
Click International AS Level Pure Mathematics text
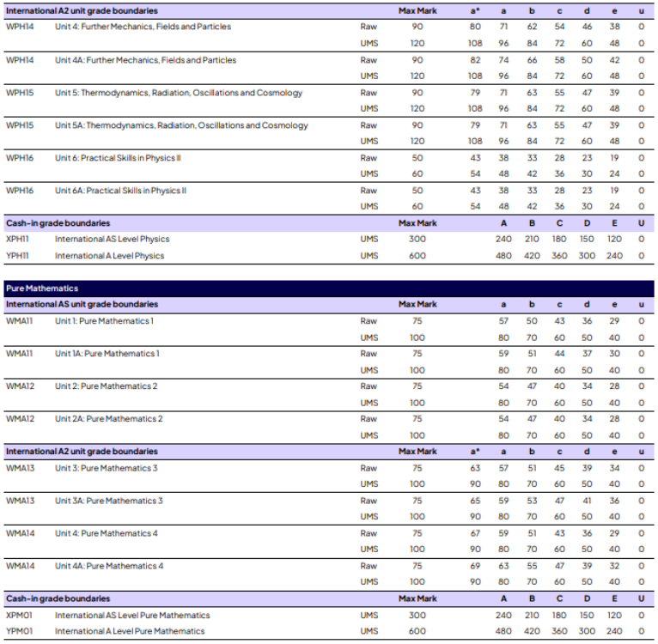132,616
